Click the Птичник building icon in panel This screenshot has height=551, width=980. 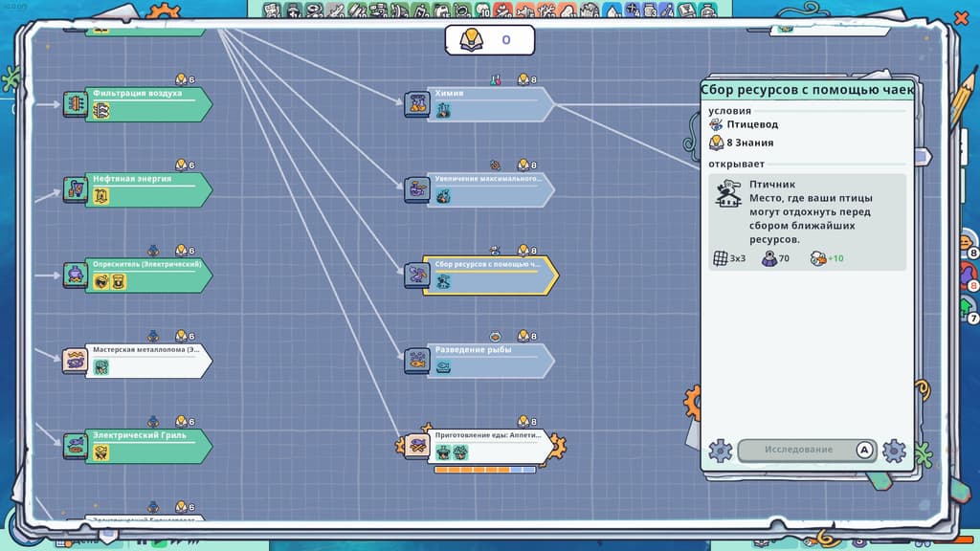[728, 193]
